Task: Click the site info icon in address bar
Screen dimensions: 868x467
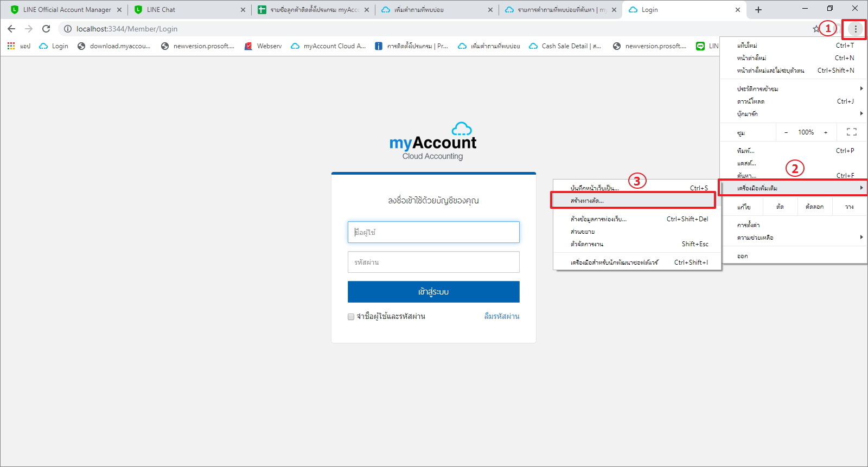Action: [68, 29]
